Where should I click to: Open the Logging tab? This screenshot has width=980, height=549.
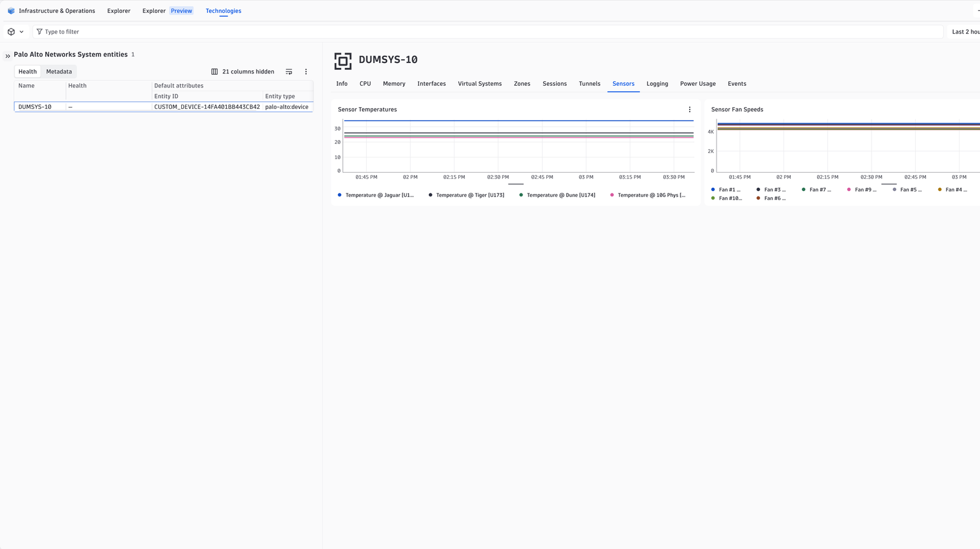[x=657, y=84]
